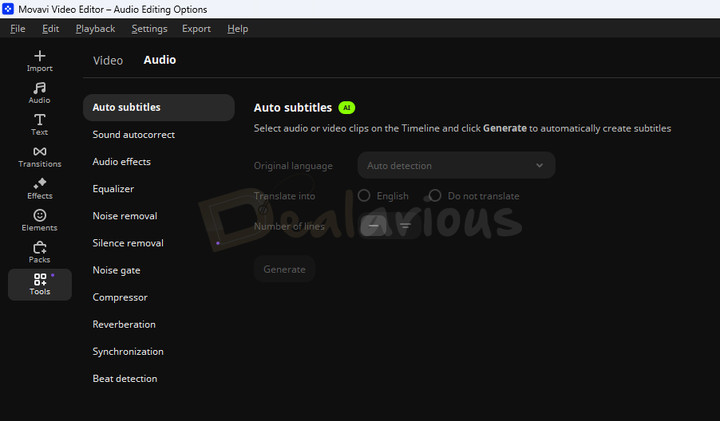Open the Export menu
720x421 pixels.
coord(196,29)
